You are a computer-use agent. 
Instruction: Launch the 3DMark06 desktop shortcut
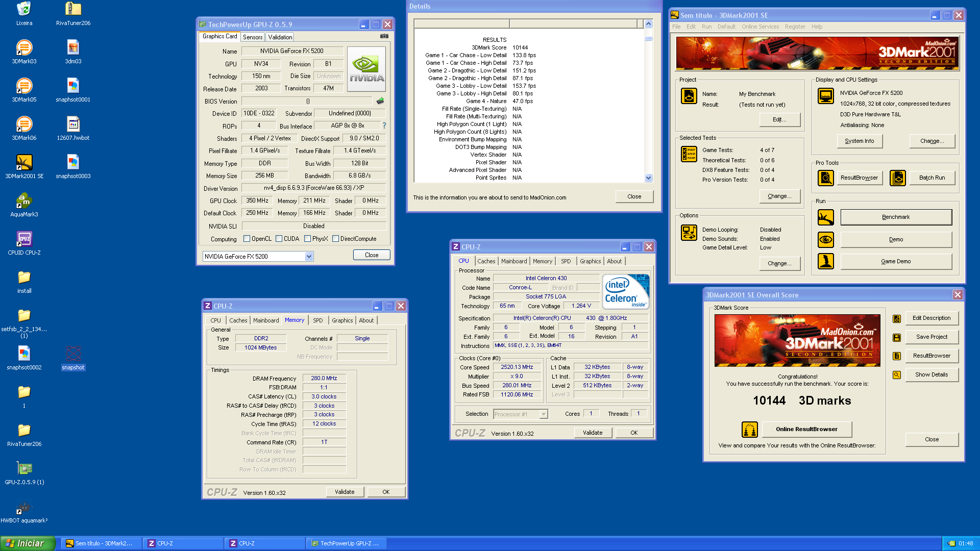pyautogui.click(x=24, y=124)
